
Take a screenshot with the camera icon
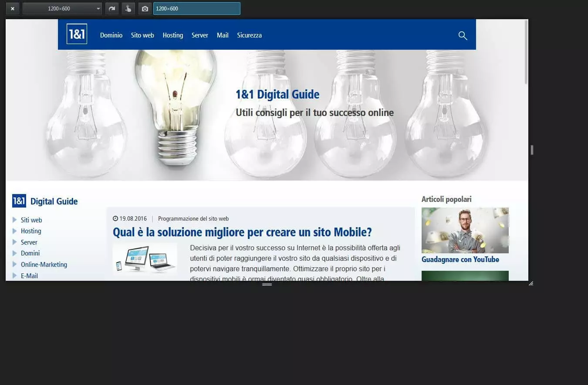coord(145,9)
